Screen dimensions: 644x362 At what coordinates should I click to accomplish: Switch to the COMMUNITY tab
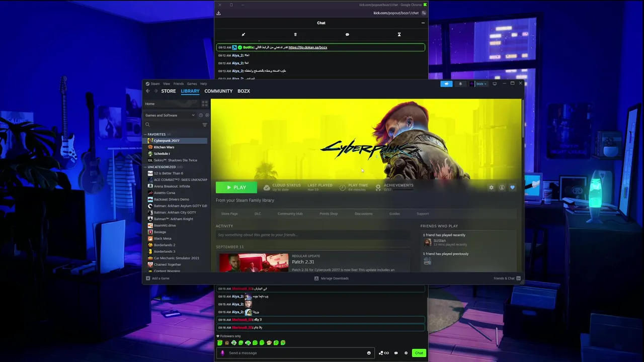[218, 91]
